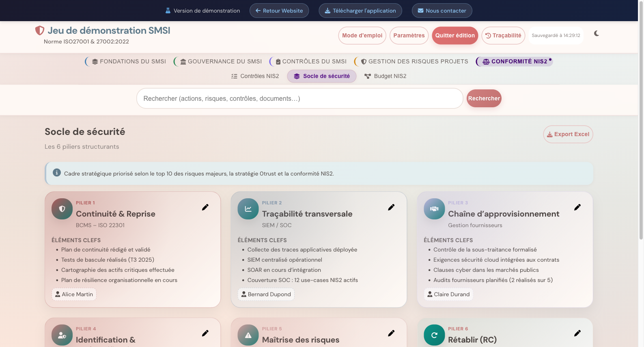Screen dimensions: 644x347
Task: Click edit pencil on Maîtrise des risques
Action: [x=391, y=334]
